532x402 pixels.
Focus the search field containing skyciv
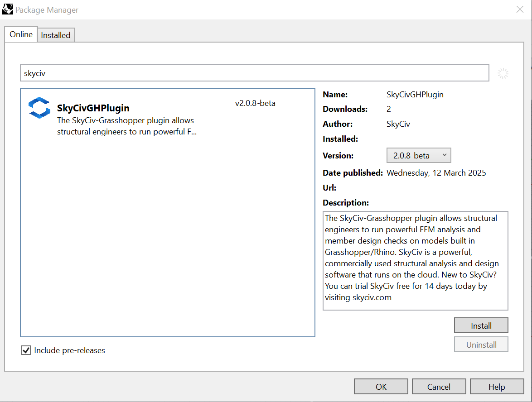click(254, 73)
